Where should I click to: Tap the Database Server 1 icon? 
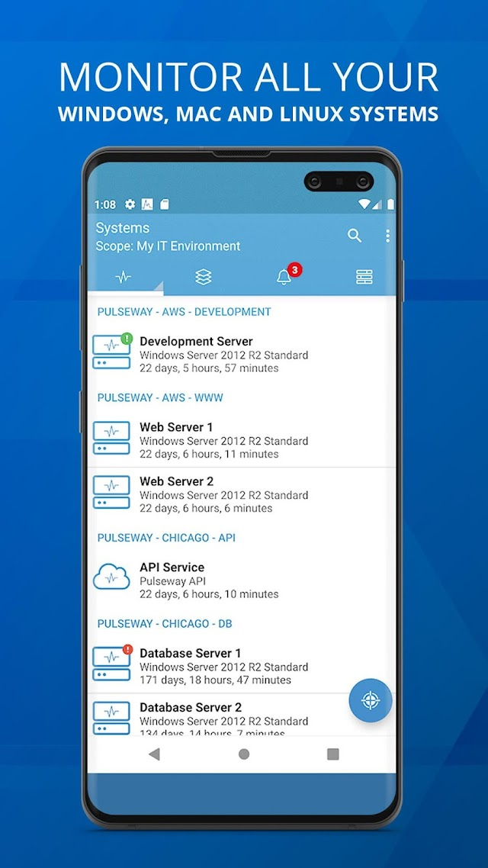[111, 664]
